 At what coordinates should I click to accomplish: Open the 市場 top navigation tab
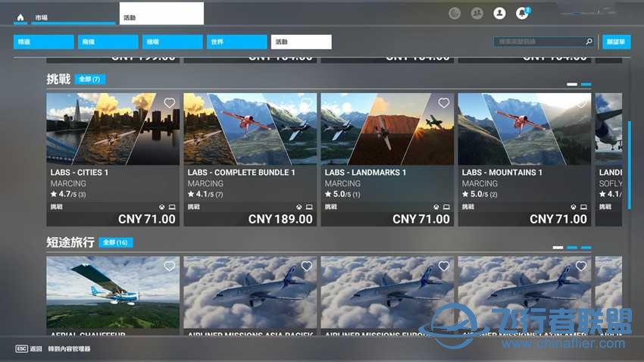click(73, 17)
